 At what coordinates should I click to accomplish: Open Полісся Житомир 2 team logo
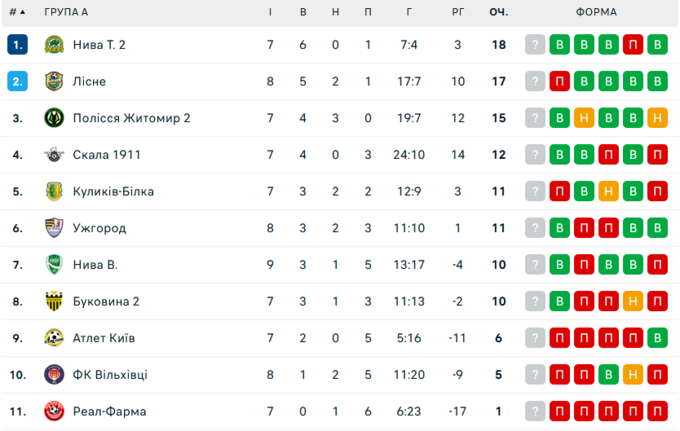click(54, 118)
